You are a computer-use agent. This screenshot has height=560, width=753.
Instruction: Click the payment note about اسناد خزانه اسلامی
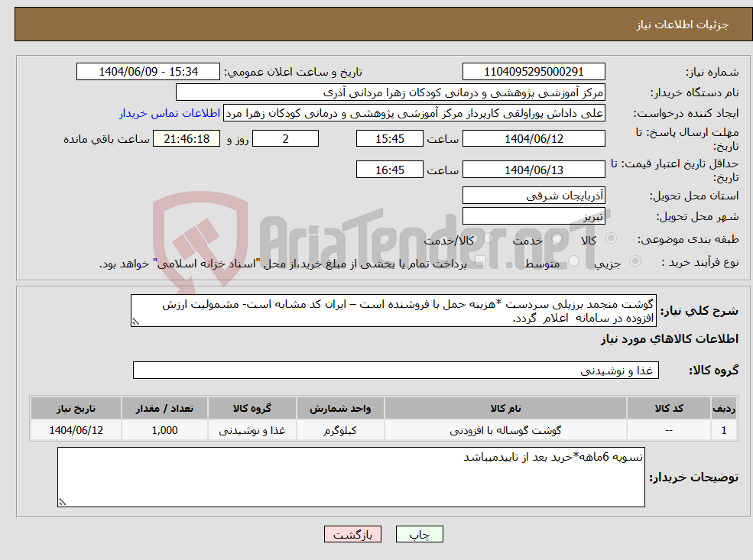(283, 264)
